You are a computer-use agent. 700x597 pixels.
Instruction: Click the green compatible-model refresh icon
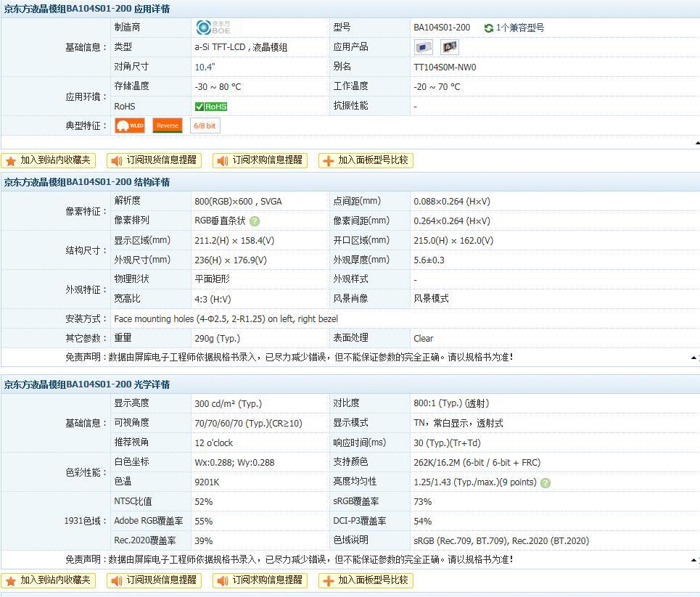489,28
